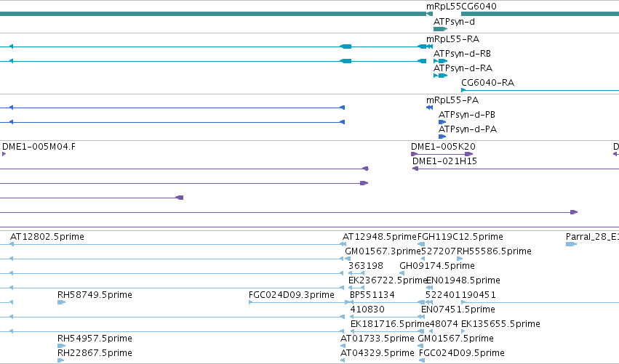The image size is (619, 364).
Task: Select the mRpL55-RA transcript label
Action: (452, 39)
